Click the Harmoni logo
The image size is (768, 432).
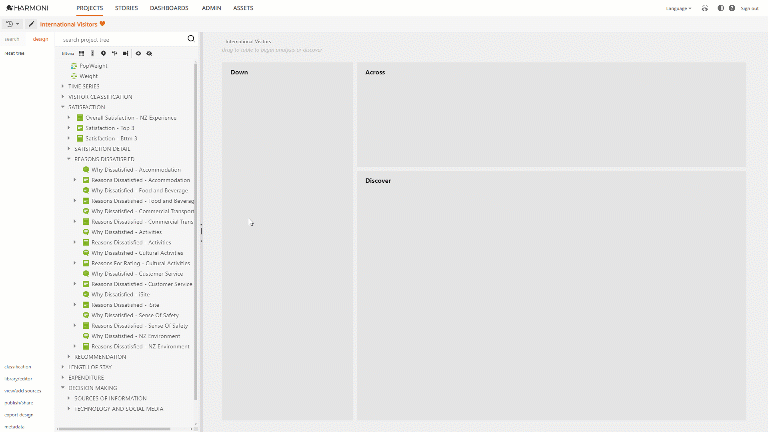(27, 8)
